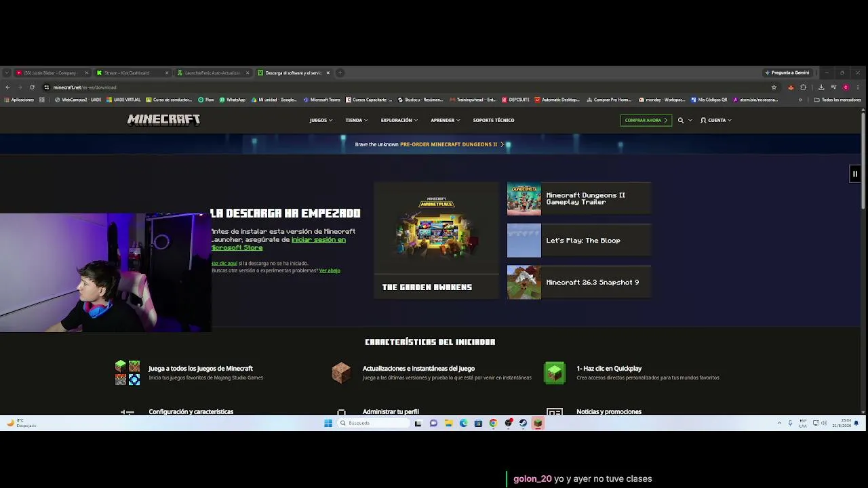This screenshot has width=868, height=488.
Task: Reload the page with the refresh icon
Action: 32,87
